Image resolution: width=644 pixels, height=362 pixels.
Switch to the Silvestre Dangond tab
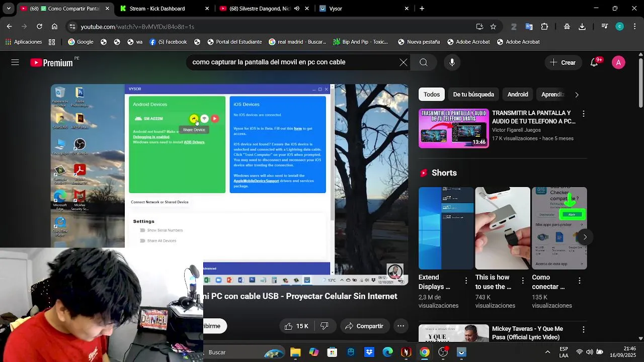pyautogui.click(x=264, y=9)
